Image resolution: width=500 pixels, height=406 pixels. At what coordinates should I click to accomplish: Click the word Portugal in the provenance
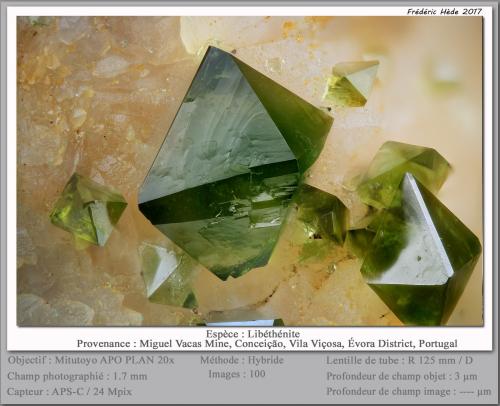pyautogui.click(x=438, y=344)
